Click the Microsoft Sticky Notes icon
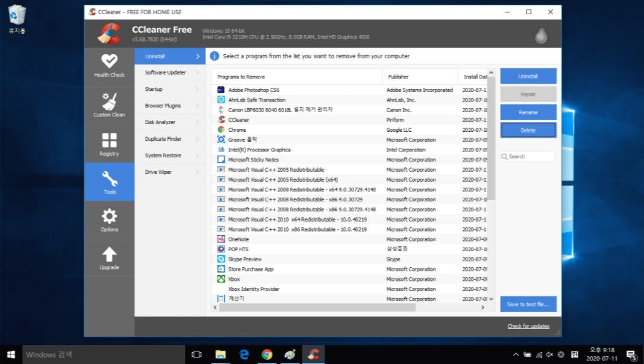Image resolution: width=644 pixels, height=364 pixels. pos(221,159)
